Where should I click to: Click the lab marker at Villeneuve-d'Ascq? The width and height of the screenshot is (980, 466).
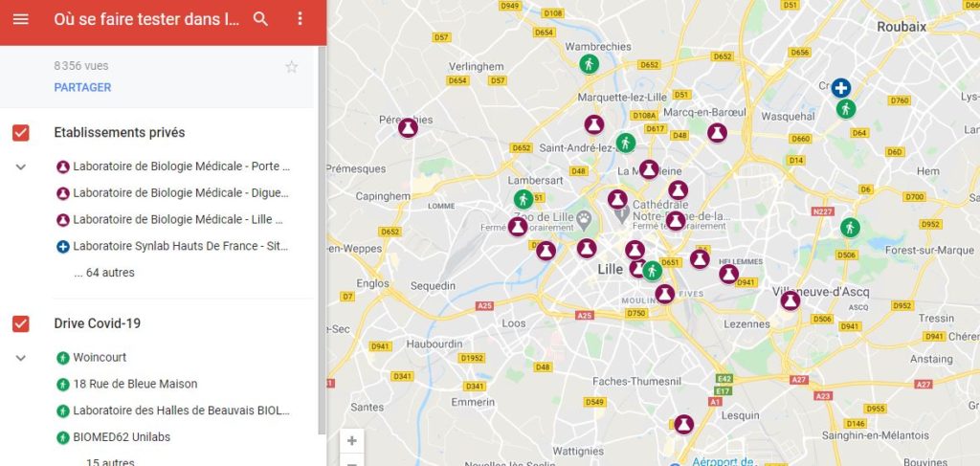[x=790, y=300]
